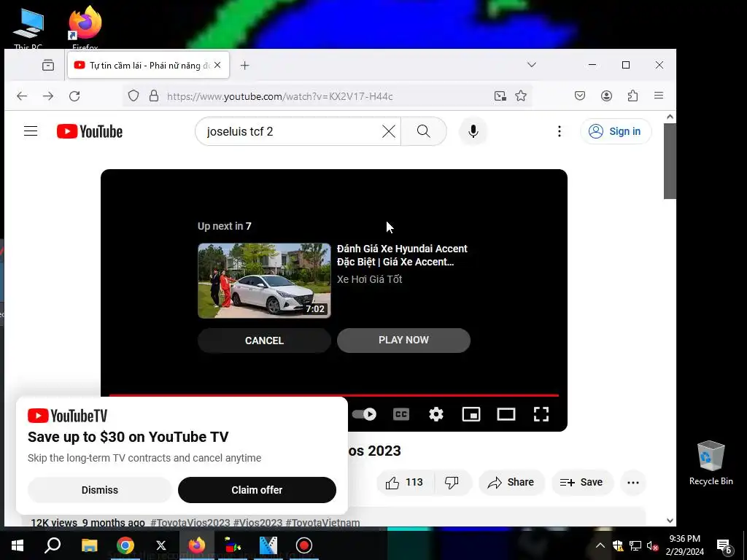Open the Hyundai Accent video thumbnail
The image size is (747, 560).
[x=264, y=281]
